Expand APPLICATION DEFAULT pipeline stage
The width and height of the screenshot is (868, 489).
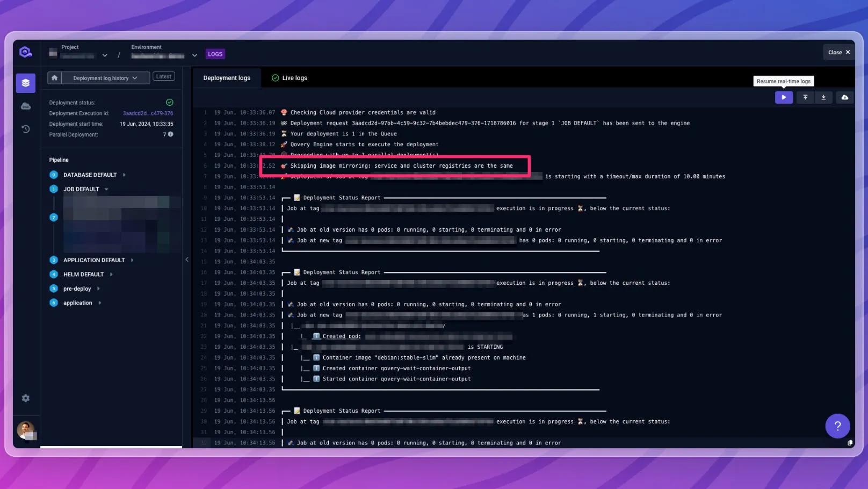click(132, 260)
